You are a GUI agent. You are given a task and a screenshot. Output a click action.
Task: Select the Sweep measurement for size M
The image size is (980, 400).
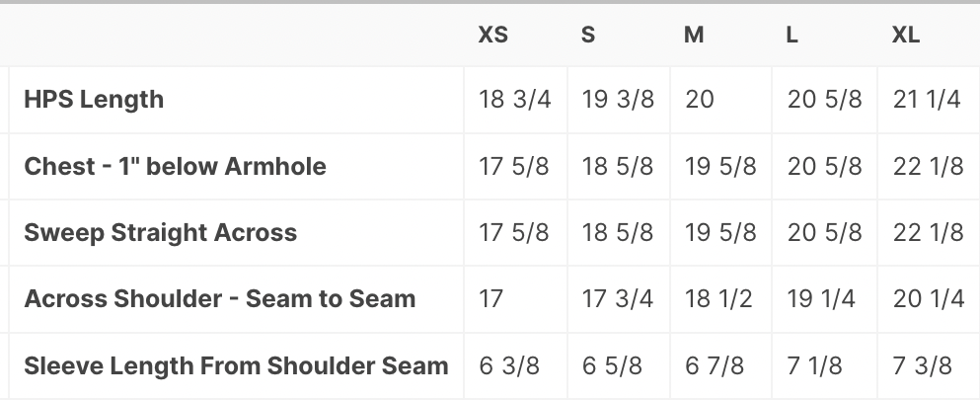[720, 233]
